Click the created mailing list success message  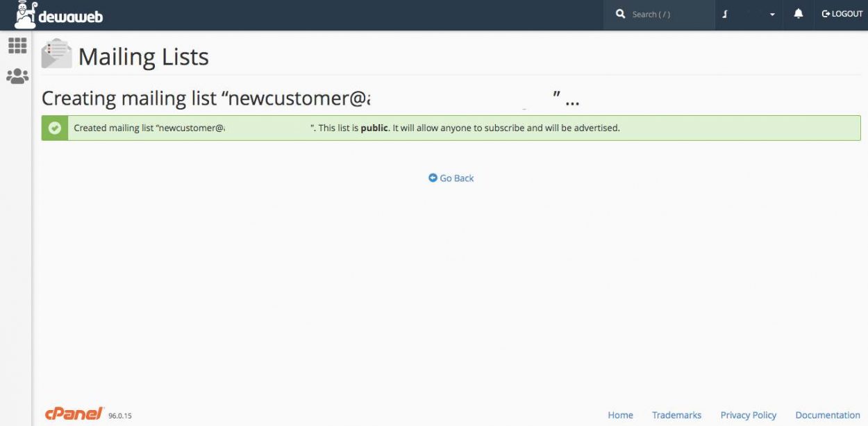347,128
